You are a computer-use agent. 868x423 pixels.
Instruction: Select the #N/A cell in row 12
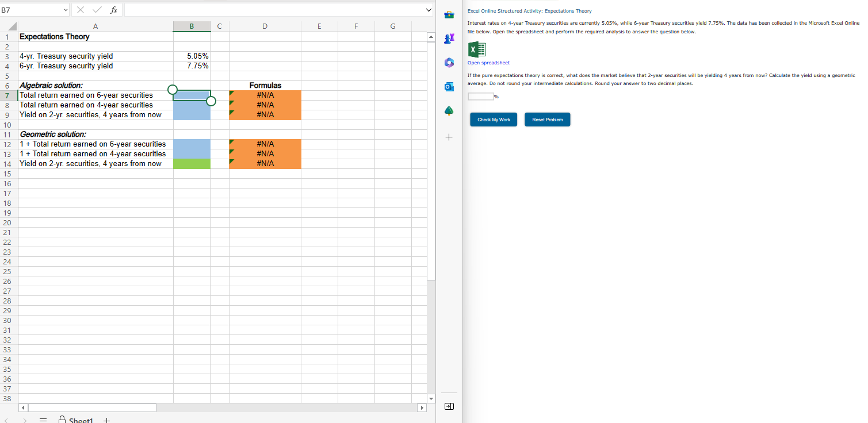coord(265,144)
